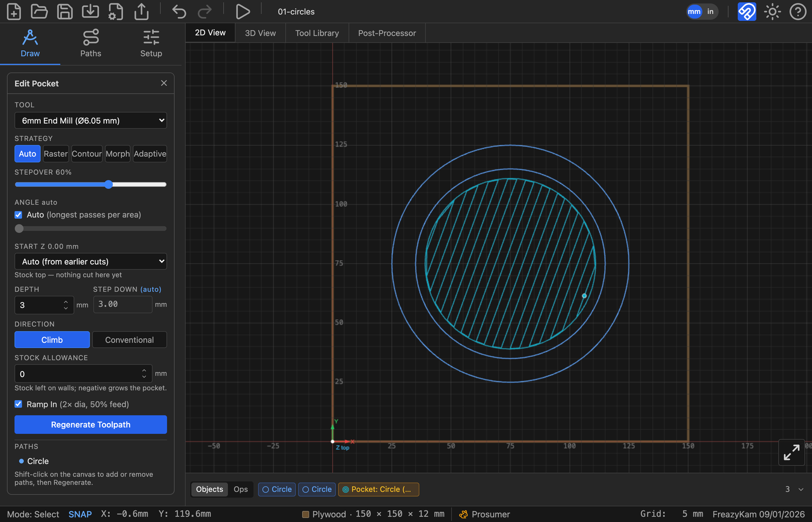Click the toolpath start point dot on canvas
The image size is (812, 522).
[584, 296]
